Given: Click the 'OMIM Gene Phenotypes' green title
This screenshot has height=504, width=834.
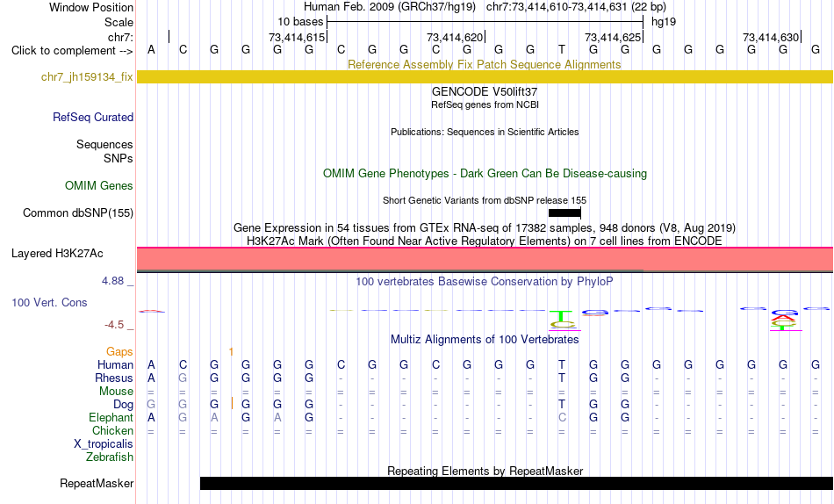Looking at the screenshot, I should point(485,174).
